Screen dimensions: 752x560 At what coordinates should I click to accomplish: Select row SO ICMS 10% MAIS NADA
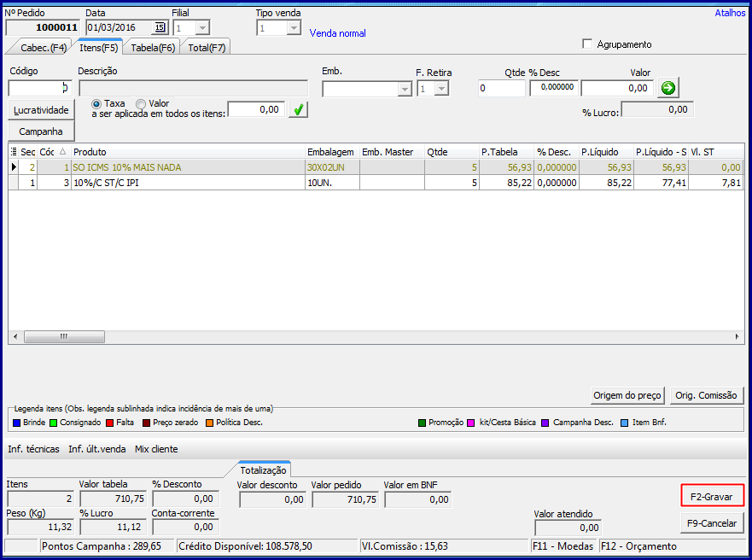(x=376, y=167)
